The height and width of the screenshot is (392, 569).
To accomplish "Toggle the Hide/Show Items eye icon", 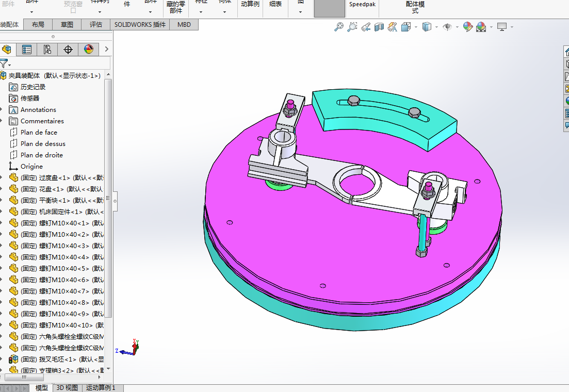I will click(447, 27).
